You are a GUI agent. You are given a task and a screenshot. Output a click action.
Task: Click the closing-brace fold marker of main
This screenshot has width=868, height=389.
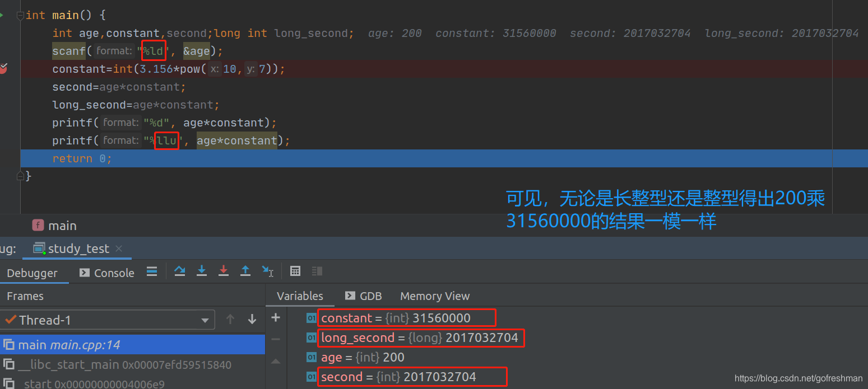point(20,176)
